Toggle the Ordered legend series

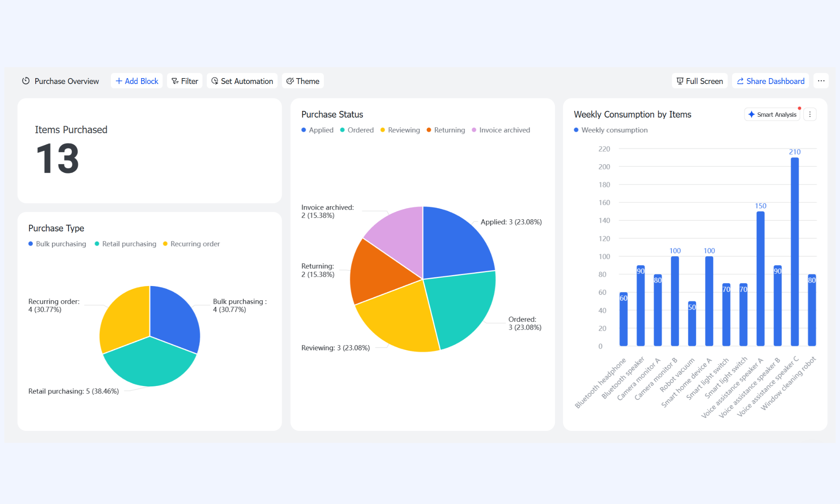[x=357, y=130]
